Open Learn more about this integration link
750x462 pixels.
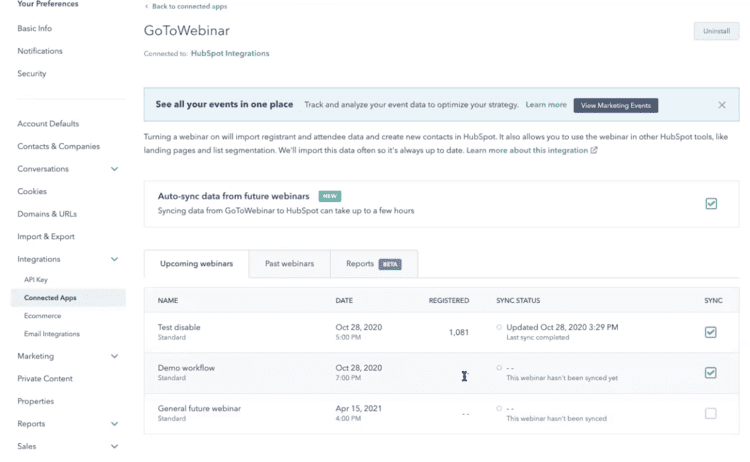pos(527,150)
